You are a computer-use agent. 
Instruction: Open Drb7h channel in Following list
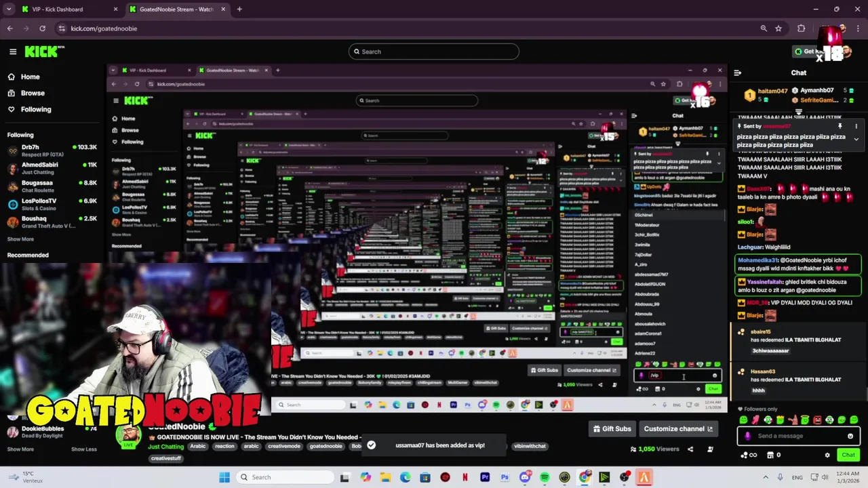pyautogui.click(x=52, y=150)
